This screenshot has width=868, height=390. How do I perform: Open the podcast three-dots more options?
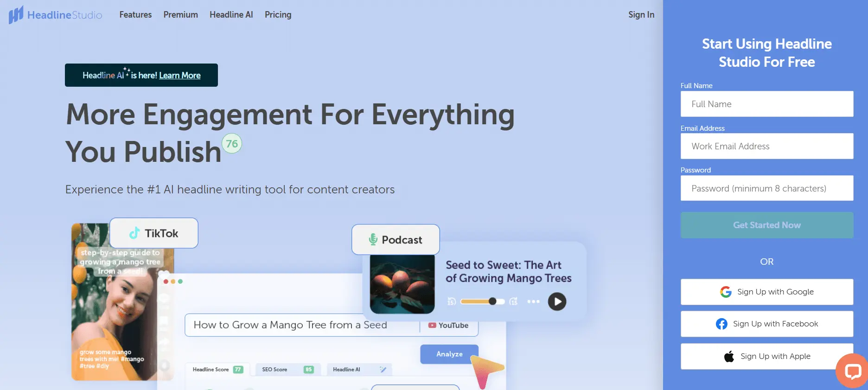[x=533, y=301]
